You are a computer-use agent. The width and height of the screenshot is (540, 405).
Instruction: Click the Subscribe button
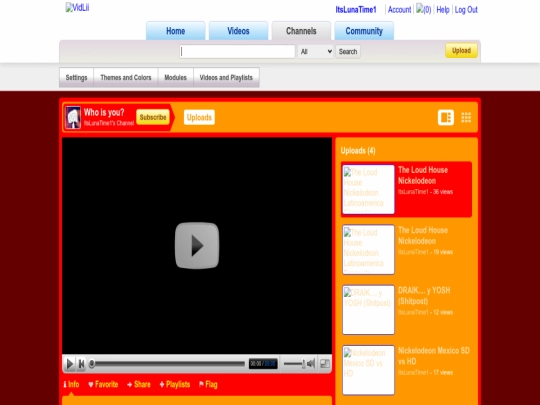(153, 117)
